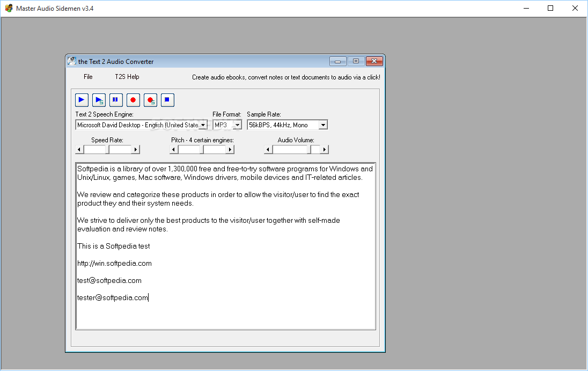Maximize the Master Audio Sidemen main window
This screenshot has width=588, height=371.
click(550, 8)
